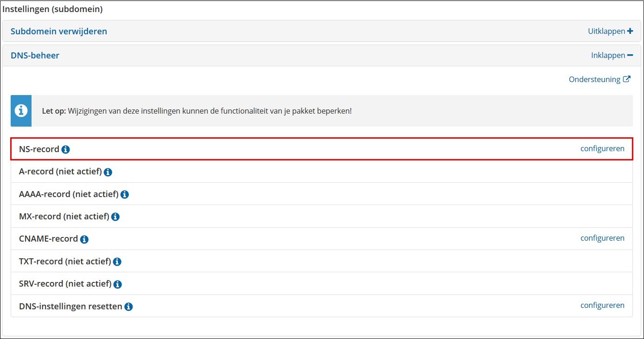
Task: Click the Subdomein verwijderen panel heading
Action: [59, 32]
